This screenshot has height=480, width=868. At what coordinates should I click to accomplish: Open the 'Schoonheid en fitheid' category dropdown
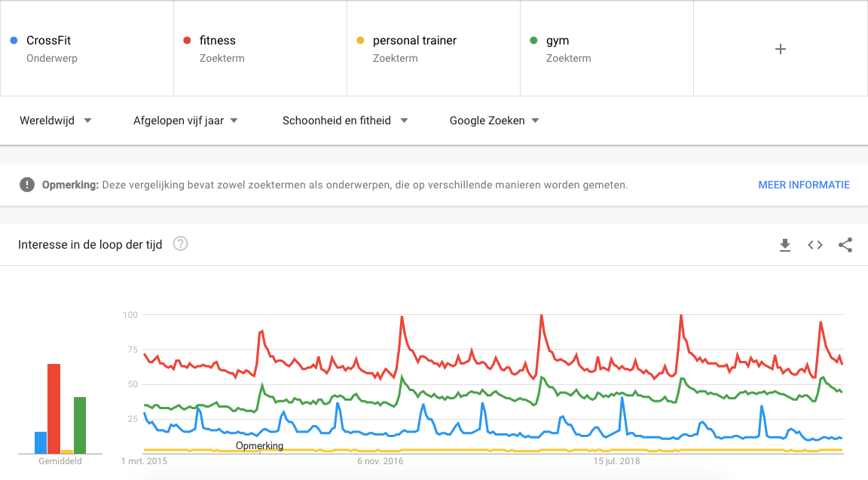[x=345, y=121]
